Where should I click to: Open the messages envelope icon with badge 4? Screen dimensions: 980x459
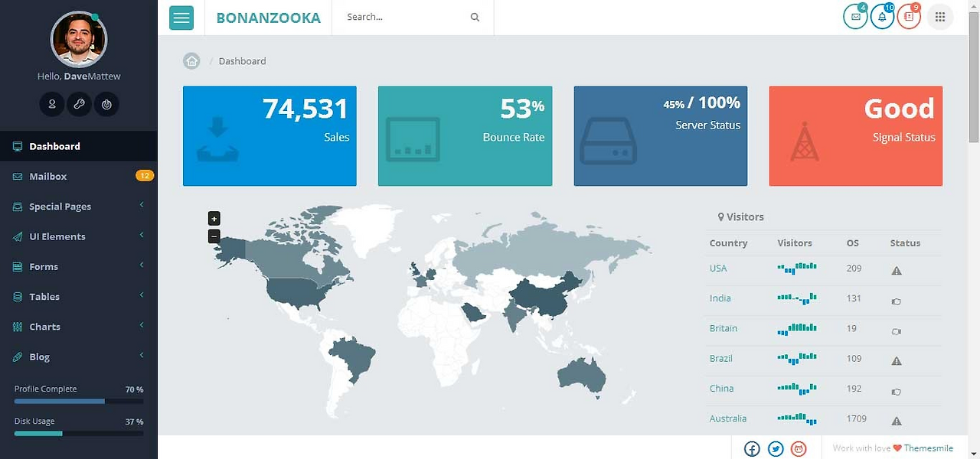[855, 17]
